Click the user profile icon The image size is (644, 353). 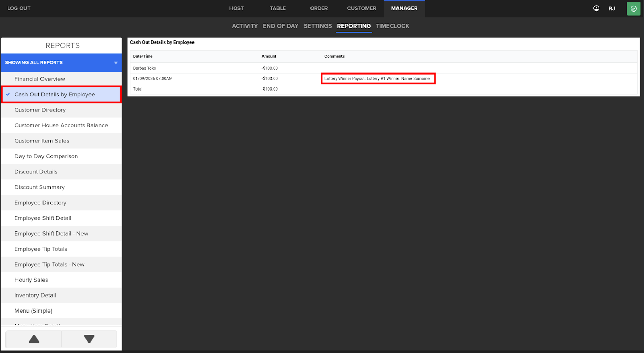[596, 8]
